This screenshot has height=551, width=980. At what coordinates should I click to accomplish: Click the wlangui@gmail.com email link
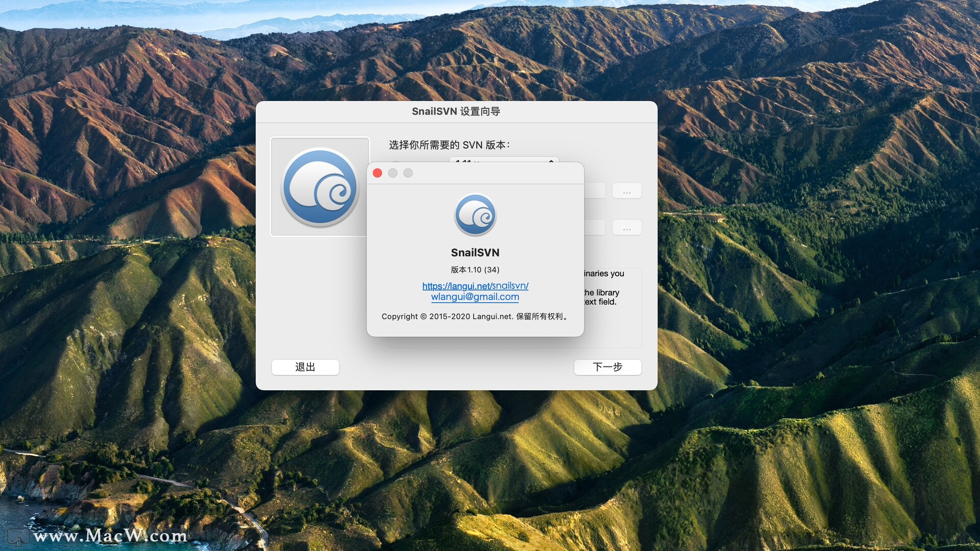(x=475, y=297)
